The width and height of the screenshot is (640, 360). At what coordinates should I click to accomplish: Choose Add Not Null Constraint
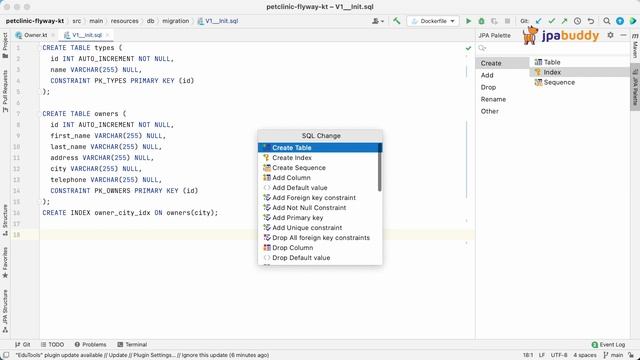pyautogui.click(x=318, y=207)
